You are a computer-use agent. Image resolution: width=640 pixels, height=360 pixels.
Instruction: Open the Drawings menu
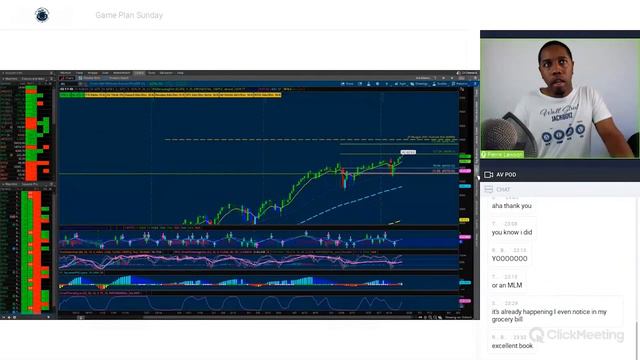point(419,84)
